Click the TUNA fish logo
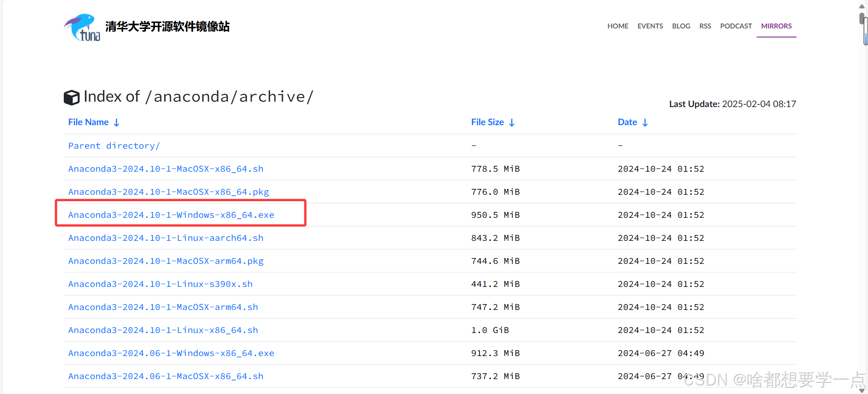The image size is (868, 394). [82, 27]
